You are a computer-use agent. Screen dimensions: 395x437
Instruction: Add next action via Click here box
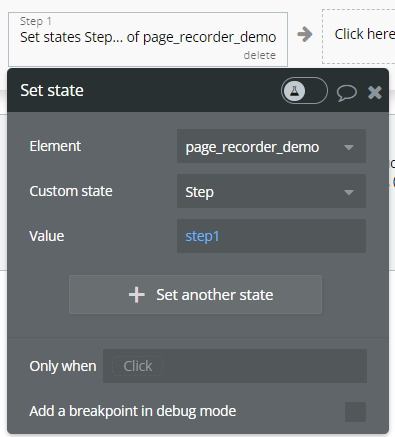[359, 36]
